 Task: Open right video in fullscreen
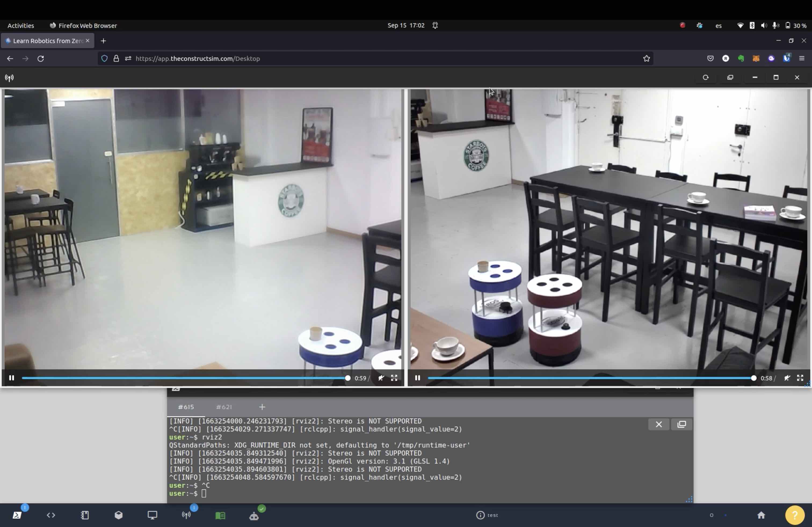point(800,378)
